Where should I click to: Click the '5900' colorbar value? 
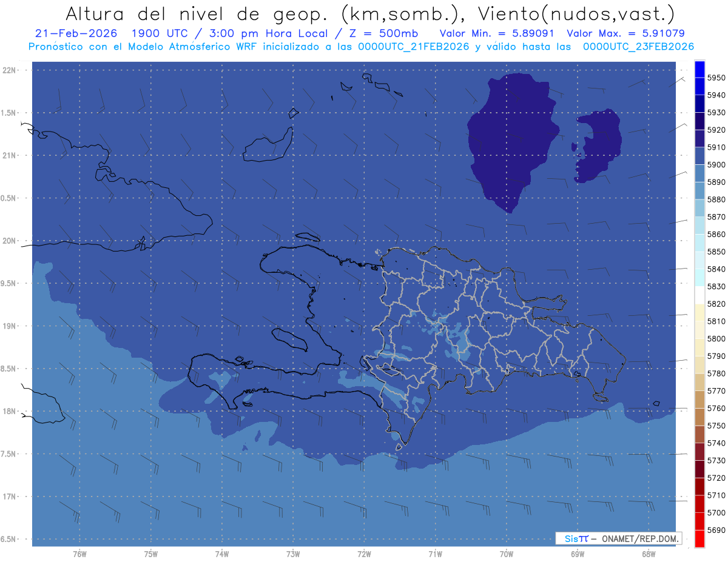click(x=716, y=165)
